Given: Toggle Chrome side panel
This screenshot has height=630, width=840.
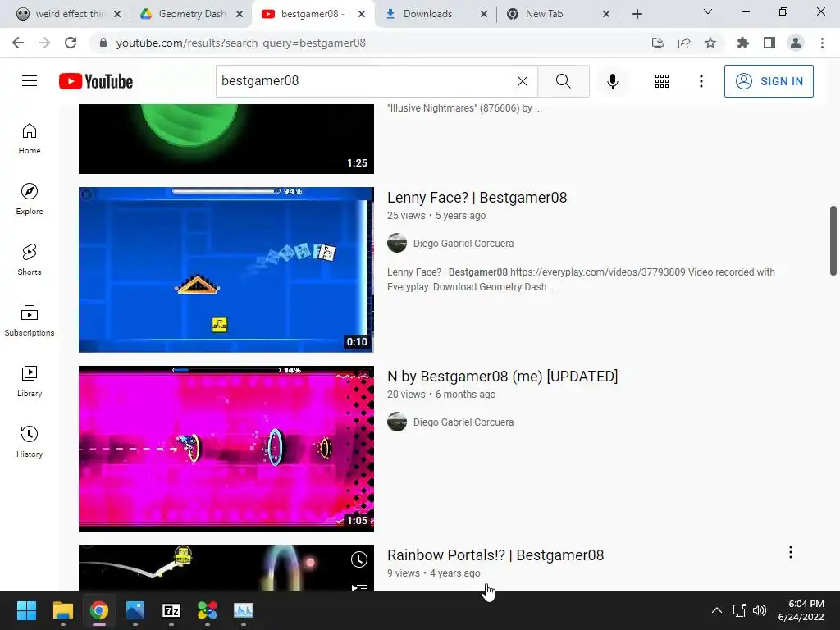Looking at the screenshot, I should (x=769, y=43).
